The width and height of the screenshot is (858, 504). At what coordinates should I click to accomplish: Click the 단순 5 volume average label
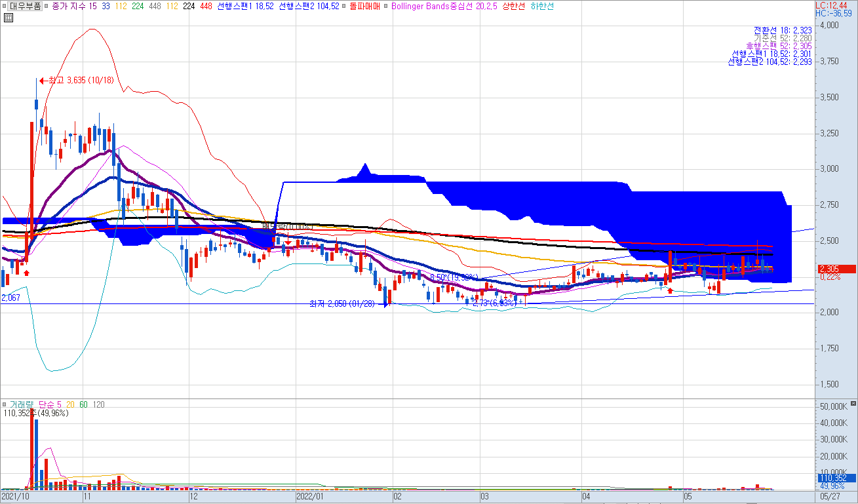pos(50,404)
